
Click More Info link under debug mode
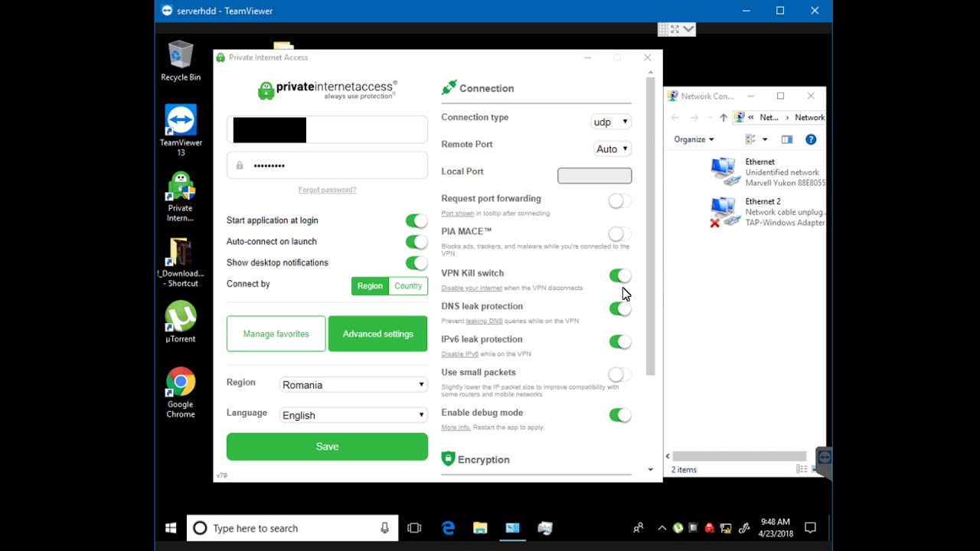[456, 427]
